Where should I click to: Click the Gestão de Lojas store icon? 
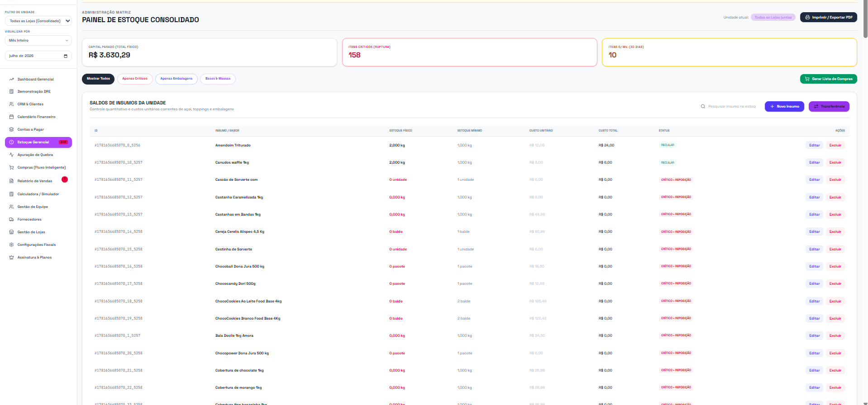point(11,232)
